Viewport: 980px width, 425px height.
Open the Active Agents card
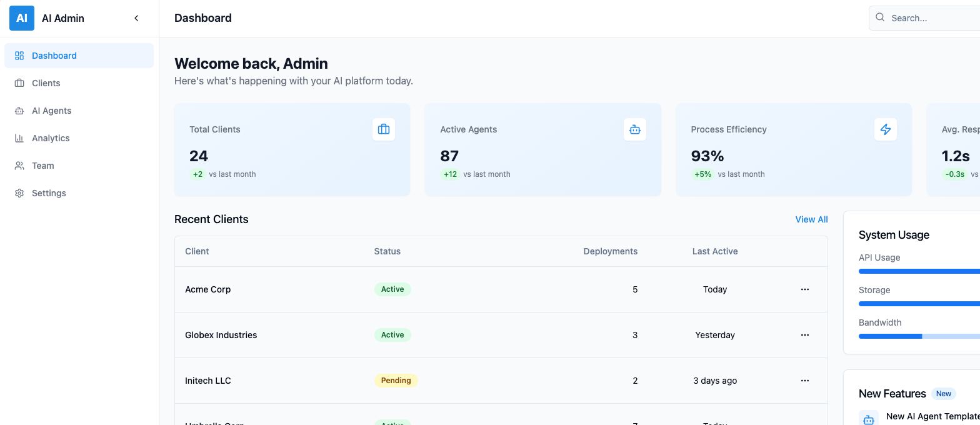click(543, 150)
